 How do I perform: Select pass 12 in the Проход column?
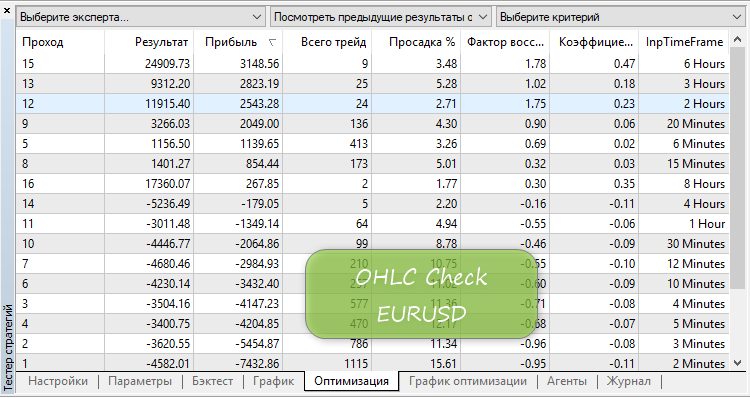point(28,104)
